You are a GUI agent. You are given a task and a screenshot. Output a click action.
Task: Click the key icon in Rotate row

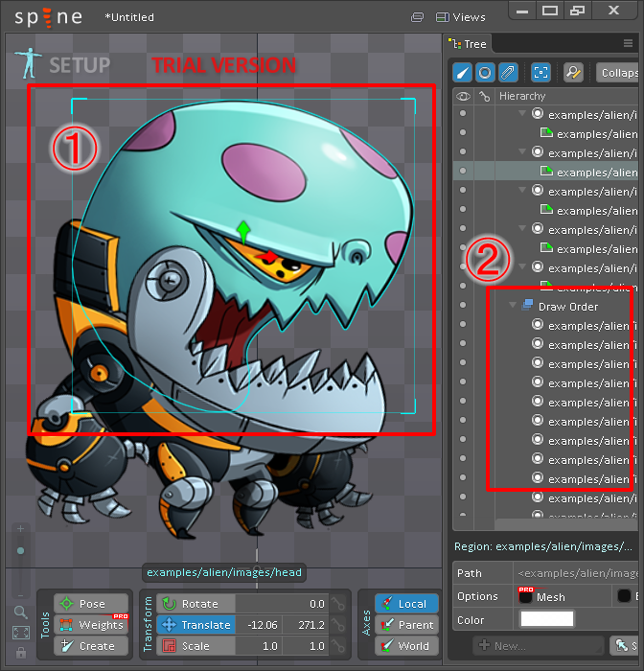(339, 603)
